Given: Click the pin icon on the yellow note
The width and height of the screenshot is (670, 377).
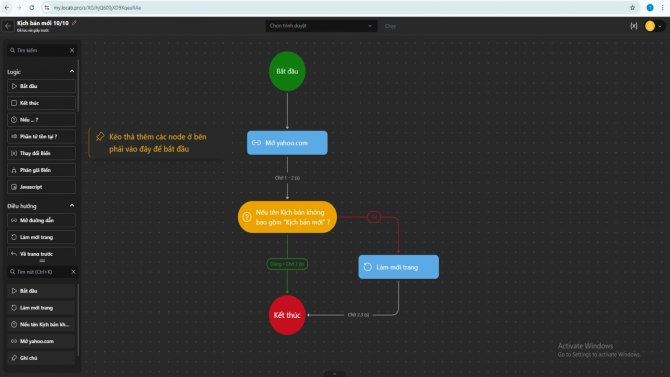Looking at the screenshot, I should [x=100, y=136].
